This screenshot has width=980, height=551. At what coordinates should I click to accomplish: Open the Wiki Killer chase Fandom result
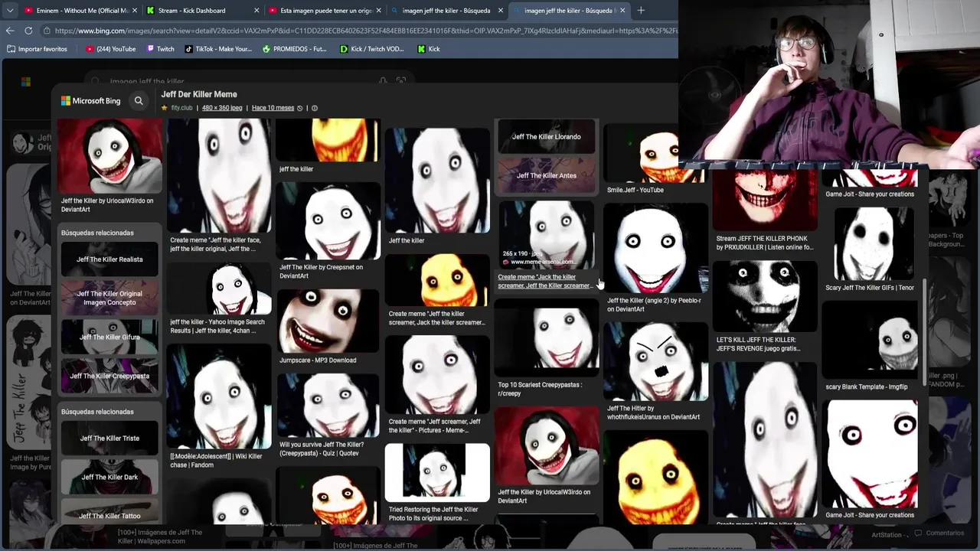(218, 406)
